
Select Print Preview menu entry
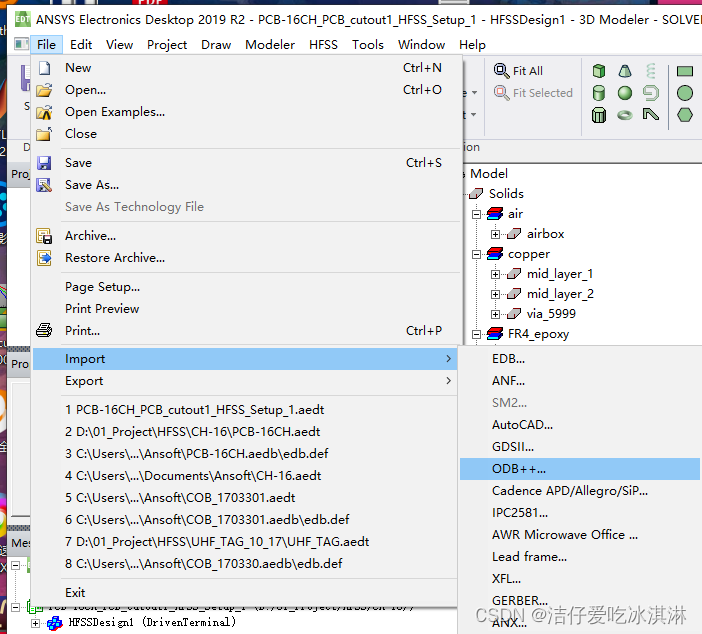245,309
